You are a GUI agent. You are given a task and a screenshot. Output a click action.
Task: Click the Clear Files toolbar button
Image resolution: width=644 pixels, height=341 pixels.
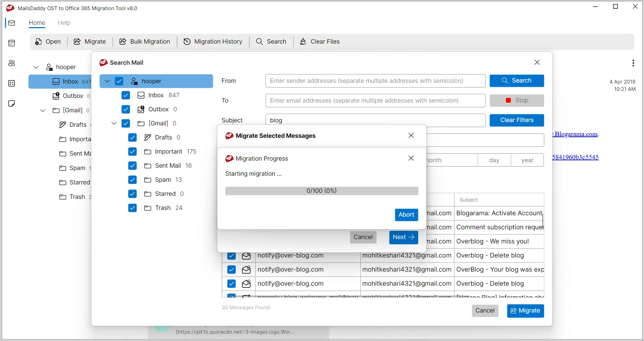(x=320, y=42)
